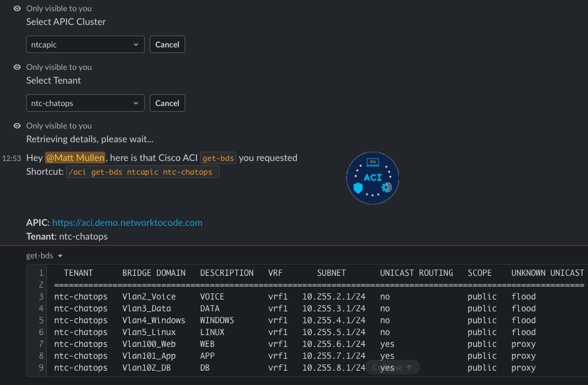
Task: Click the Tenant: ntc-chatops line
Action: click(x=67, y=236)
